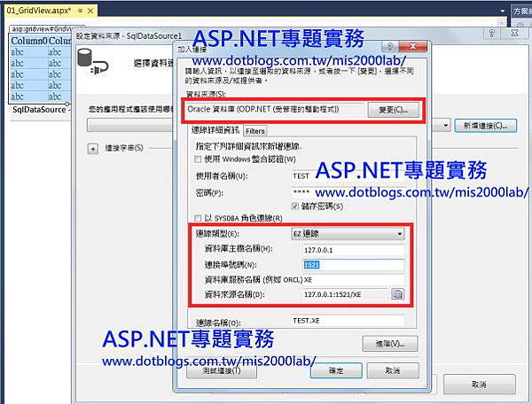Enable the Windows integrated authentication checkbox
Viewport: 532px width, 404px height.
(198, 159)
